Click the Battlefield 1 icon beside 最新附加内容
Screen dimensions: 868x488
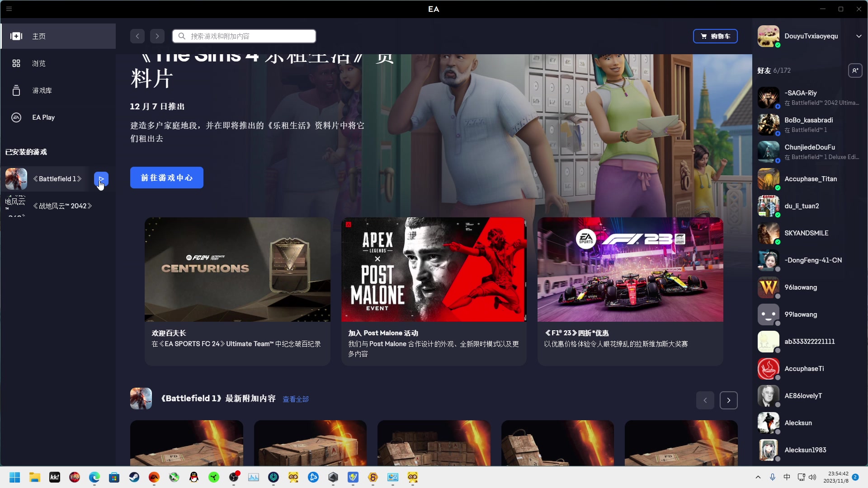(x=141, y=399)
